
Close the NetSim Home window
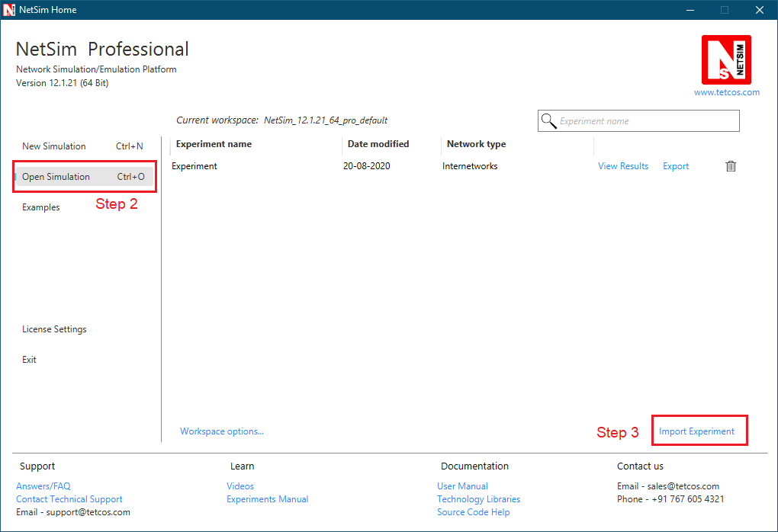(760, 10)
